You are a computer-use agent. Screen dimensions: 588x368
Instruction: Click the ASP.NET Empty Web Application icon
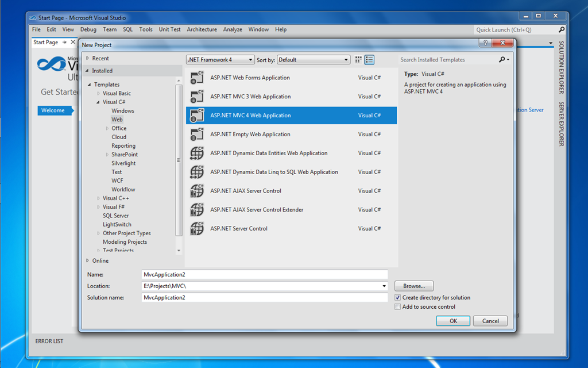(197, 134)
